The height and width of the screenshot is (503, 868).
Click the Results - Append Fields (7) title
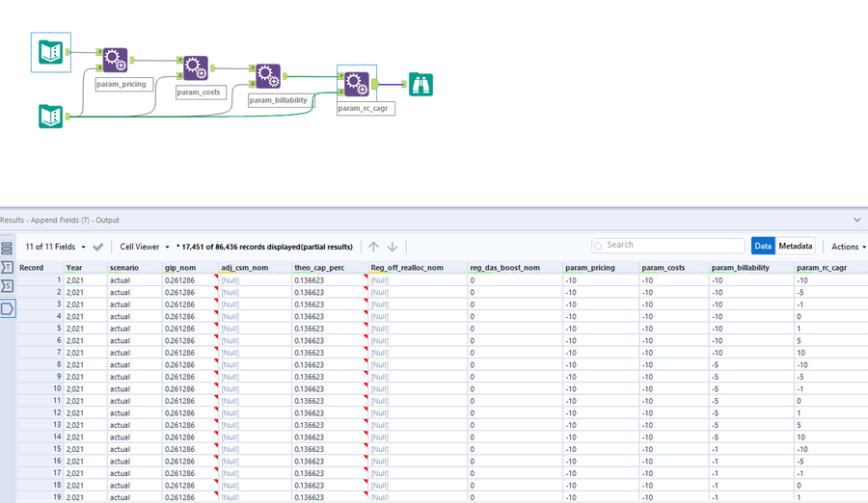60,221
